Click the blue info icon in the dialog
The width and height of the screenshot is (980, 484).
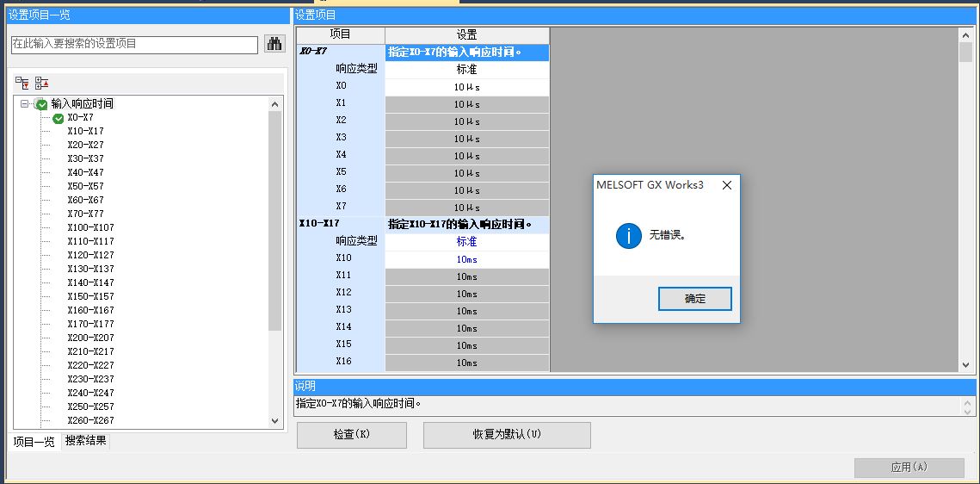pyautogui.click(x=629, y=235)
